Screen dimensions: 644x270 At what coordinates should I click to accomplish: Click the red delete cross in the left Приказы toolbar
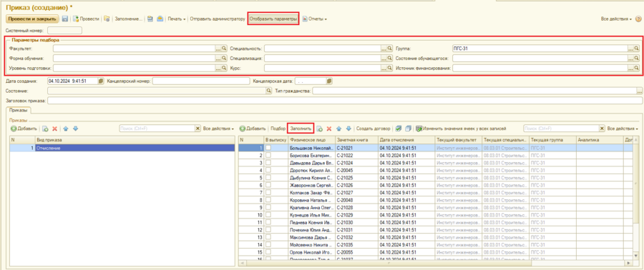[x=54, y=129]
